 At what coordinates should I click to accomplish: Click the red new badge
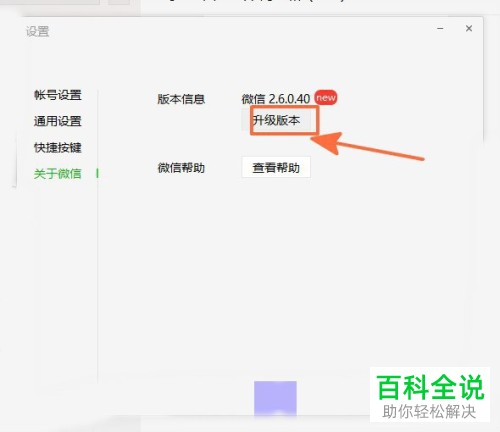(326, 98)
